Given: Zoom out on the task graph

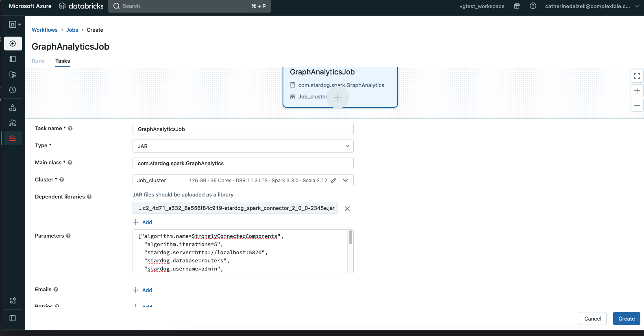Looking at the screenshot, I should pos(637,105).
